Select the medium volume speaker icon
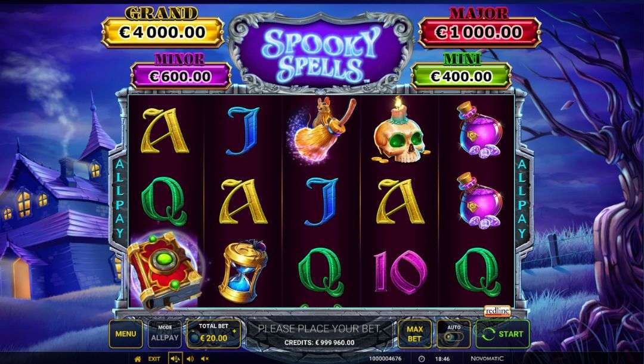The image size is (644, 364). click(190, 359)
